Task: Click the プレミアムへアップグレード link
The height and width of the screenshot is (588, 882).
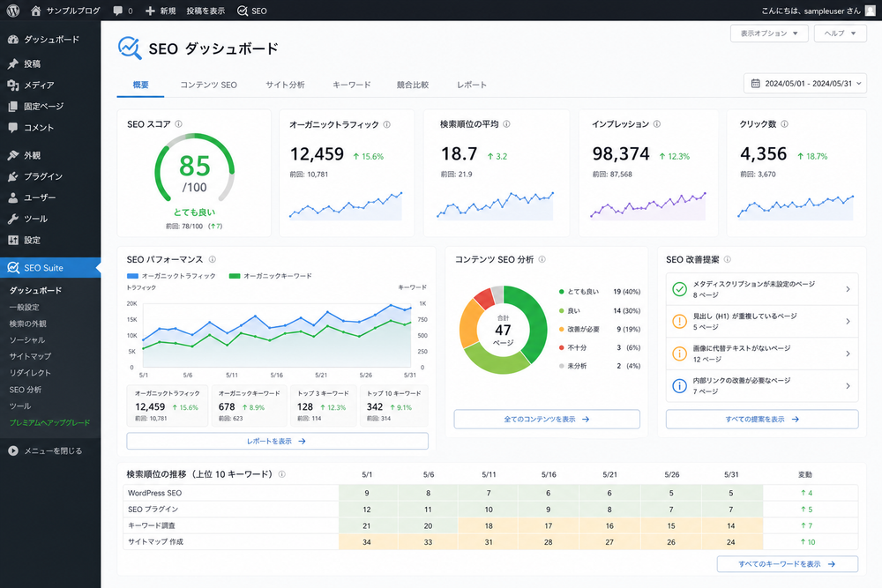Action: (49, 423)
